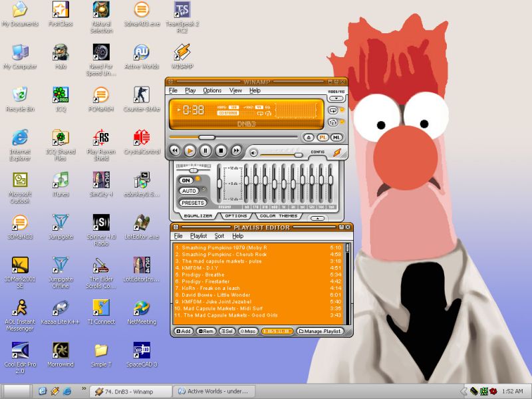Image resolution: width=532 pixels, height=399 pixels.
Task: Open the Misc options in playlist editor
Action: point(248,331)
